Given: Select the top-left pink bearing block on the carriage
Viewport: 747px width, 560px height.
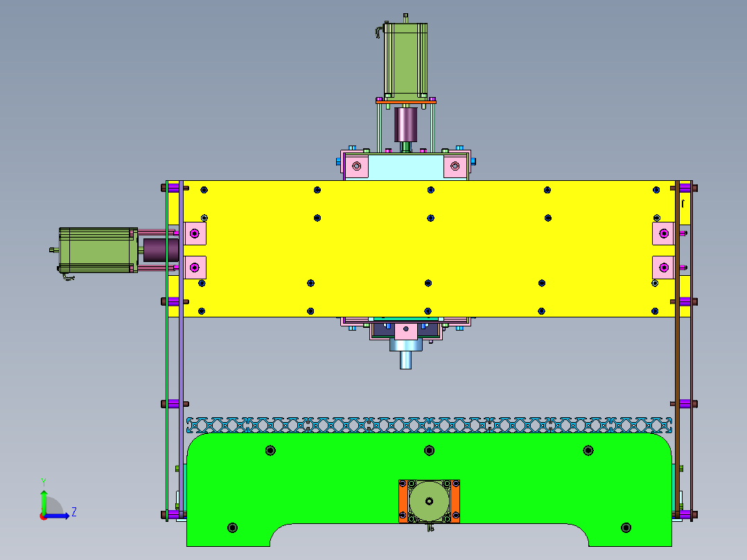Looking at the screenshot, I should (356, 166).
